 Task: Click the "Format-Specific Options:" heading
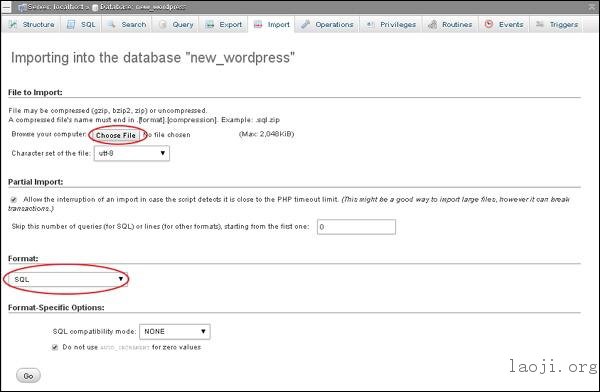[56, 307]
